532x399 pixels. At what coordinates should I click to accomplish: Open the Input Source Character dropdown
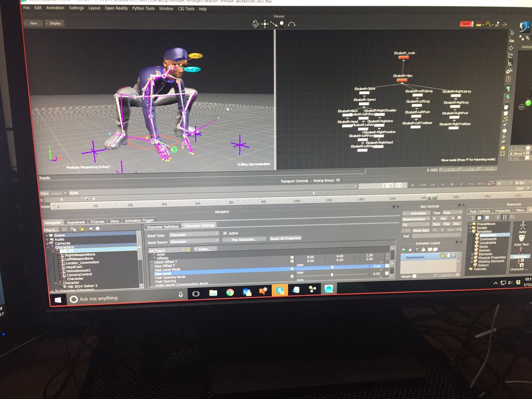click(x=194, y=242)
